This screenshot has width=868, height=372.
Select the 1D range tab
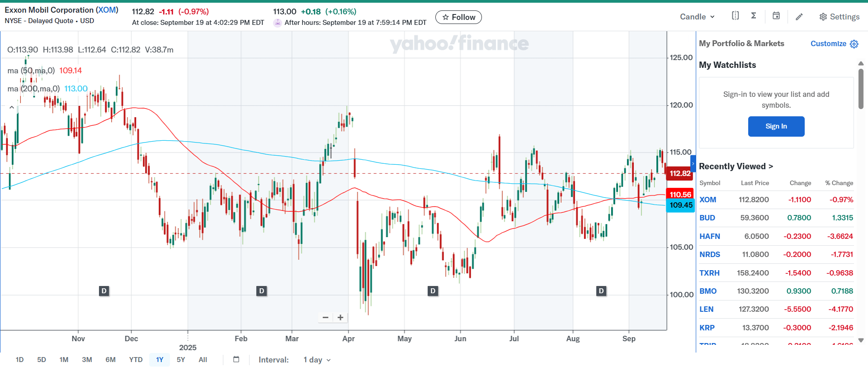coord(19,360)
